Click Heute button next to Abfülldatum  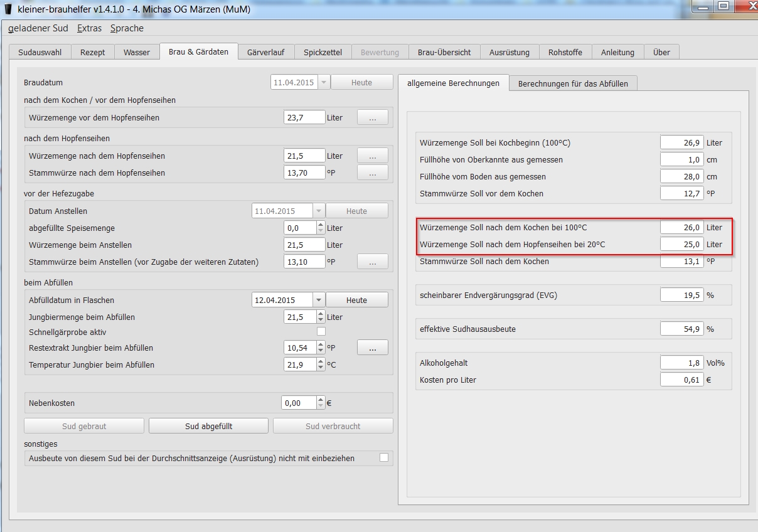356,300
